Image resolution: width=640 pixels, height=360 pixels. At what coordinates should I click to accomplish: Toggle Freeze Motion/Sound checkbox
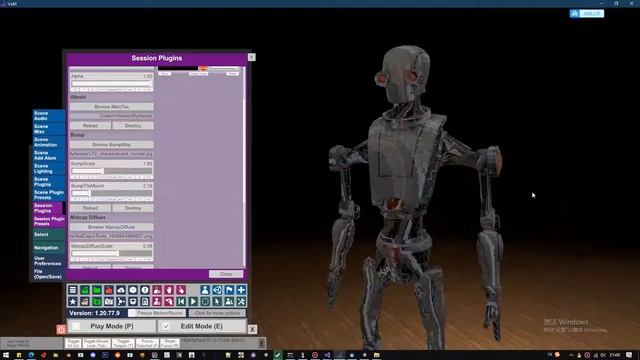[x=132, y=313]
